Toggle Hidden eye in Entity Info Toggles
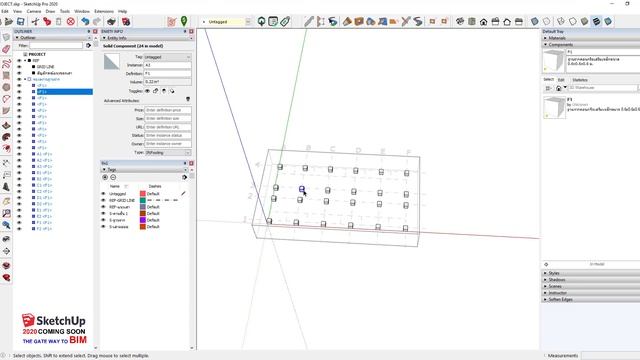 coord(147,91)
